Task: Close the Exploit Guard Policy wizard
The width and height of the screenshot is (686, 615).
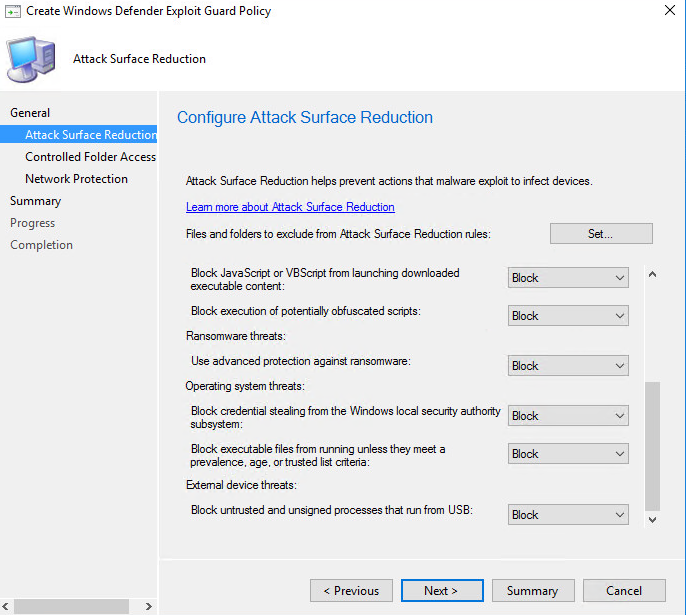Action: point(669,10)
